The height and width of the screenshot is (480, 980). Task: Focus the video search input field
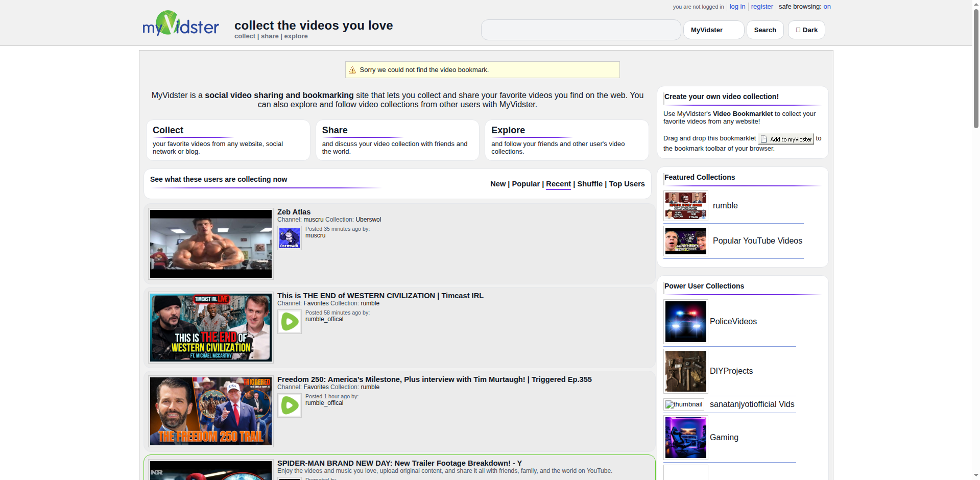(x=581, y=30)
